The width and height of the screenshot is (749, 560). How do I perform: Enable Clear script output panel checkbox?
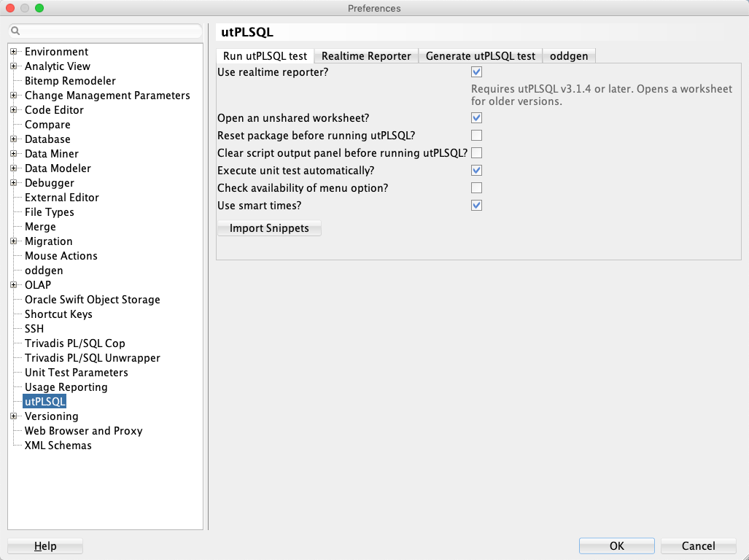(476, 153)
